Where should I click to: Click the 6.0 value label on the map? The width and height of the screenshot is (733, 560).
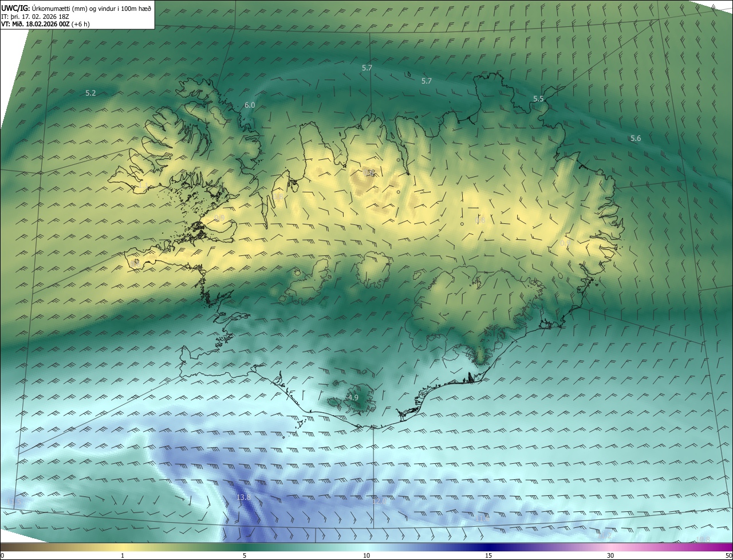(250, 105)
